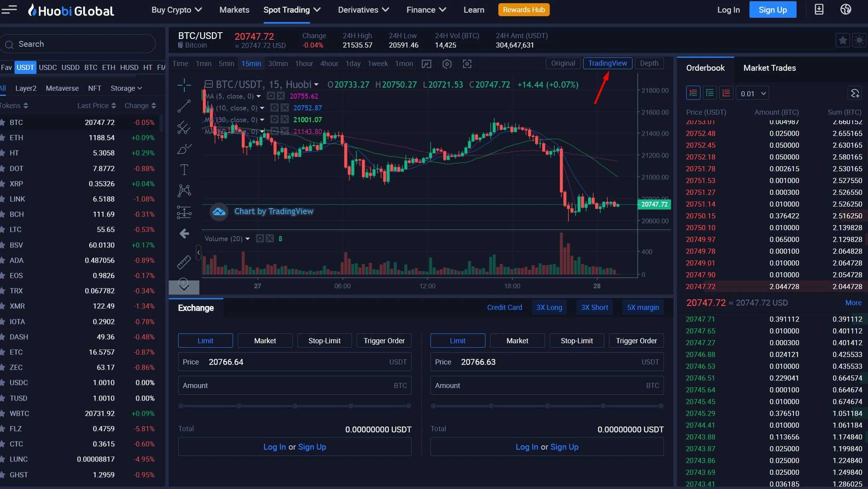The height and width of the screenshot is (489, 868).
Task: Expand BTC/USDT, 15, Huobi legend dropdown
Action: tap(316, 85)
